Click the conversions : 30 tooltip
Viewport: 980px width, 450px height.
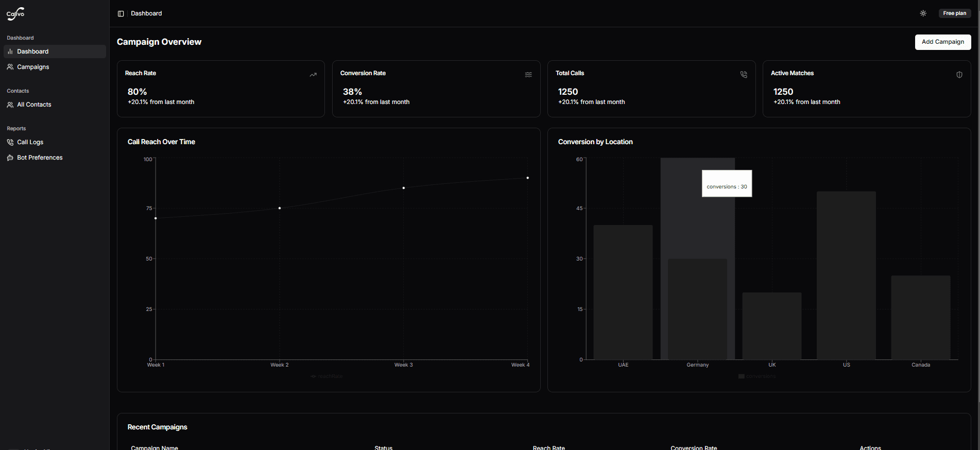pyautogui.click(x=727, y=183)
